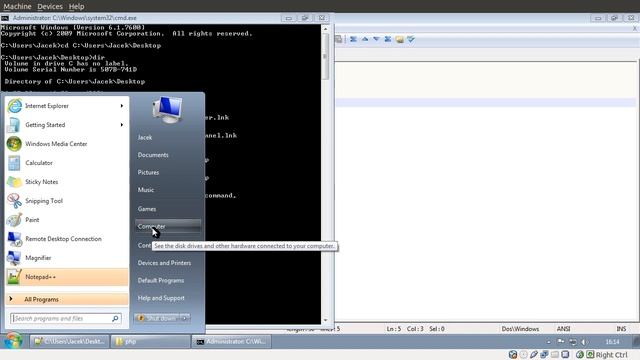Screen dimensions: 640x360
Task: Expand Getting Started submenu arrow
Action: (122, 125)
